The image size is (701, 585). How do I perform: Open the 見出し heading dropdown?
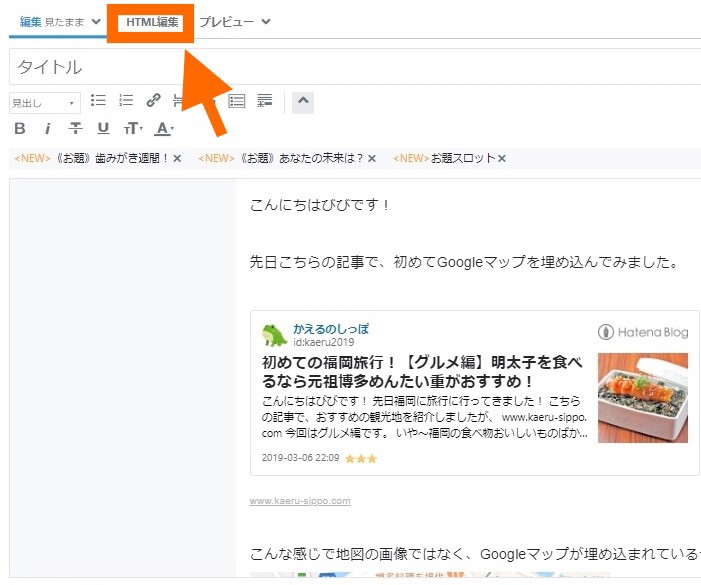(45, 103)
